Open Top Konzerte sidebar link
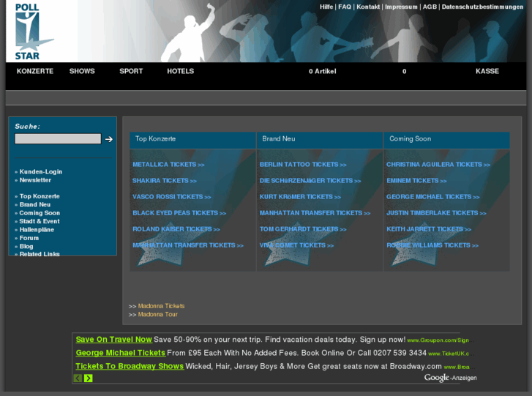The height and width of the screenshot is (399, 532). pos(40,196)
